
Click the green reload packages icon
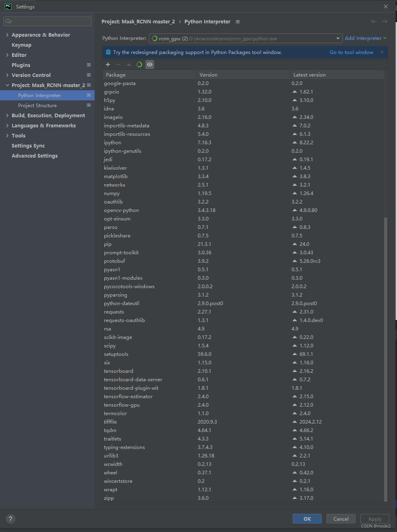coord(139,64)
